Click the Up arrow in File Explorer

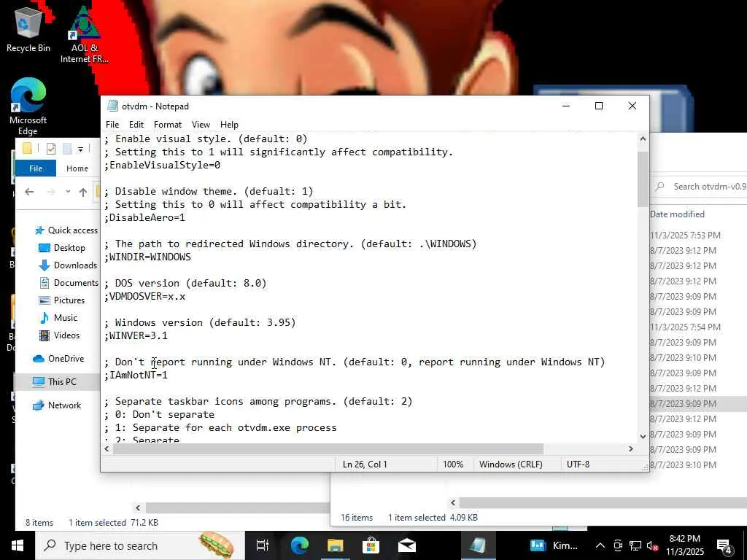pos(83,192)
